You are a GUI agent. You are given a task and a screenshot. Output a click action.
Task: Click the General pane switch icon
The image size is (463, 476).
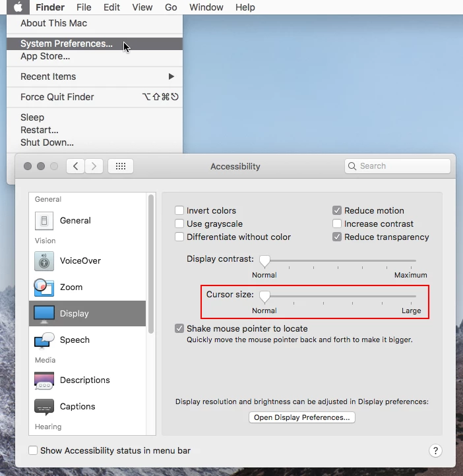[x=44, y=221]
